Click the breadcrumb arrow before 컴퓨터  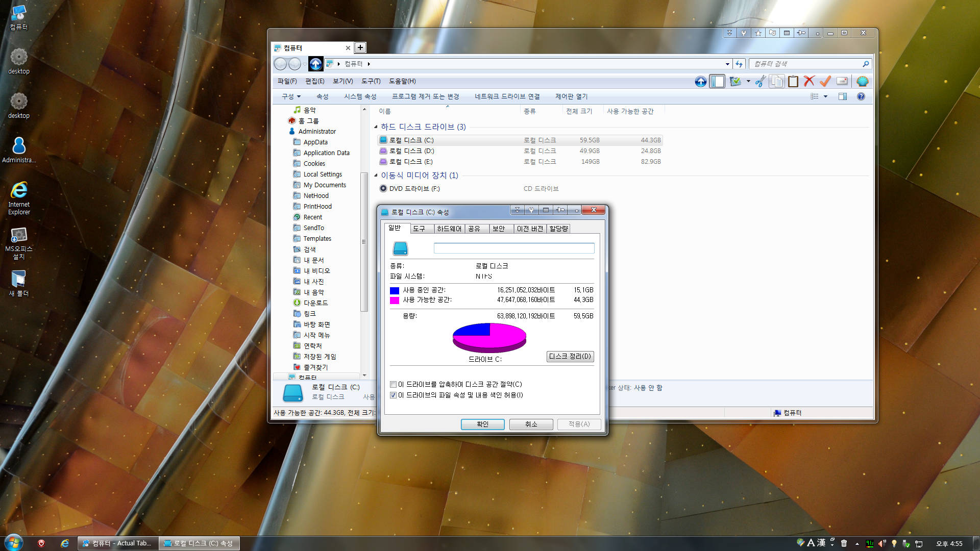338,64
